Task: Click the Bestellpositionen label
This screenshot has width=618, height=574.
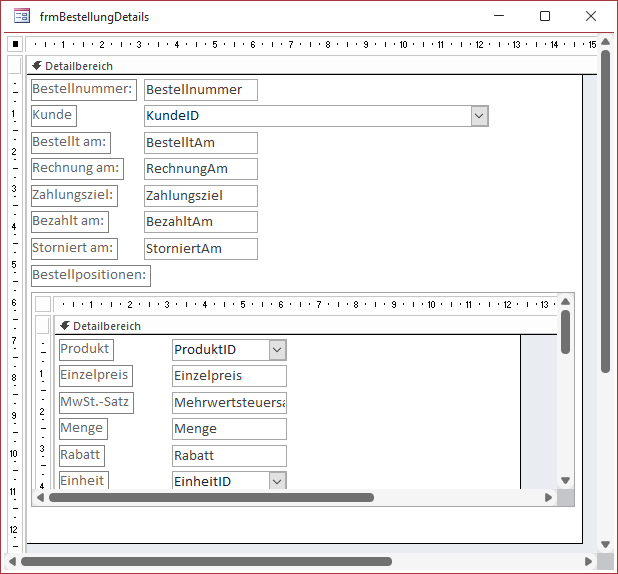Action: 90,275
